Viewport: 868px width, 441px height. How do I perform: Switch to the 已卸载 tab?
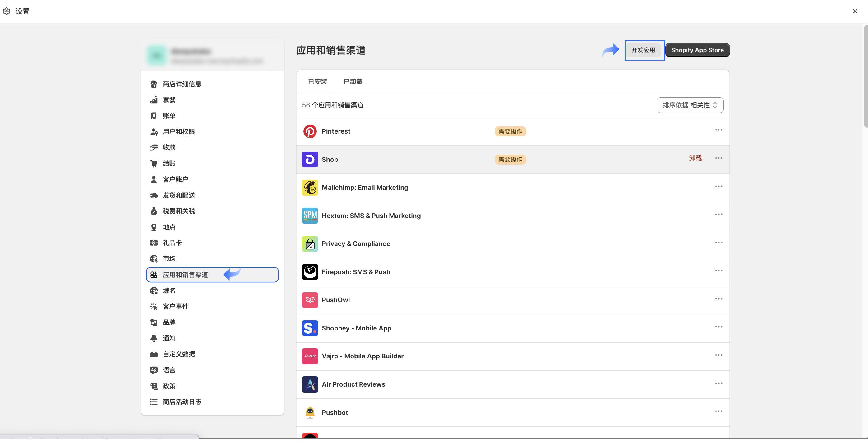353,82
